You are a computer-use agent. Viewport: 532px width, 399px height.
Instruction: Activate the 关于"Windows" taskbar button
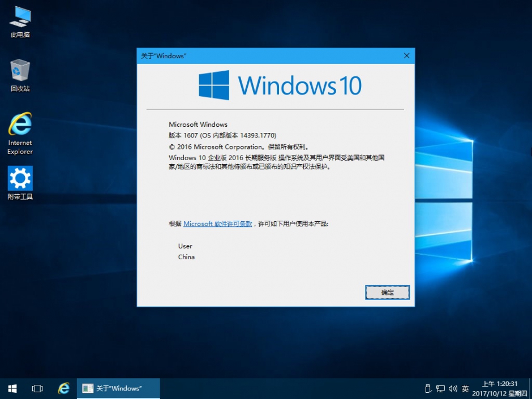(x=118, y=388)
